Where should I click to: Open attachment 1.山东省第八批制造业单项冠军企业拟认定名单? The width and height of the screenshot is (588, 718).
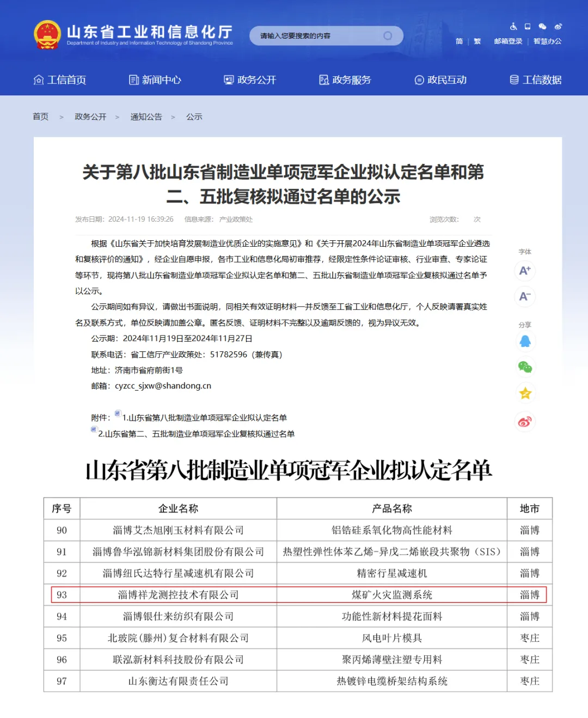point(205,418)
